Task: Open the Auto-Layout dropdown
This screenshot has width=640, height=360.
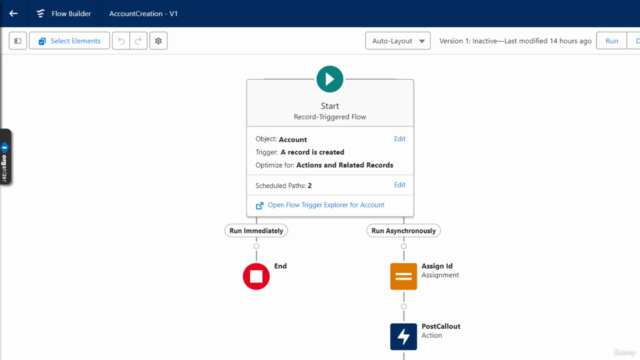Action: tap(398, 41)
